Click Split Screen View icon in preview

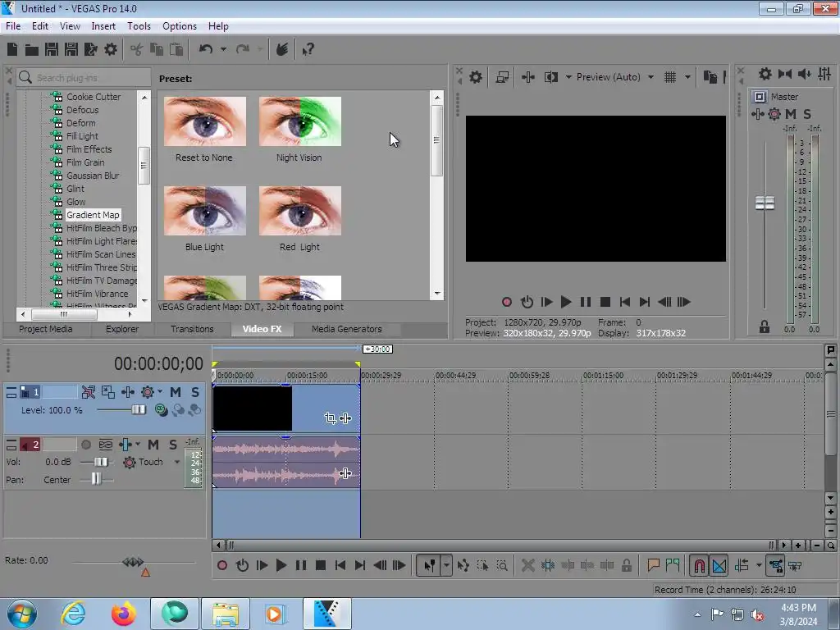[x=550, y=77]
